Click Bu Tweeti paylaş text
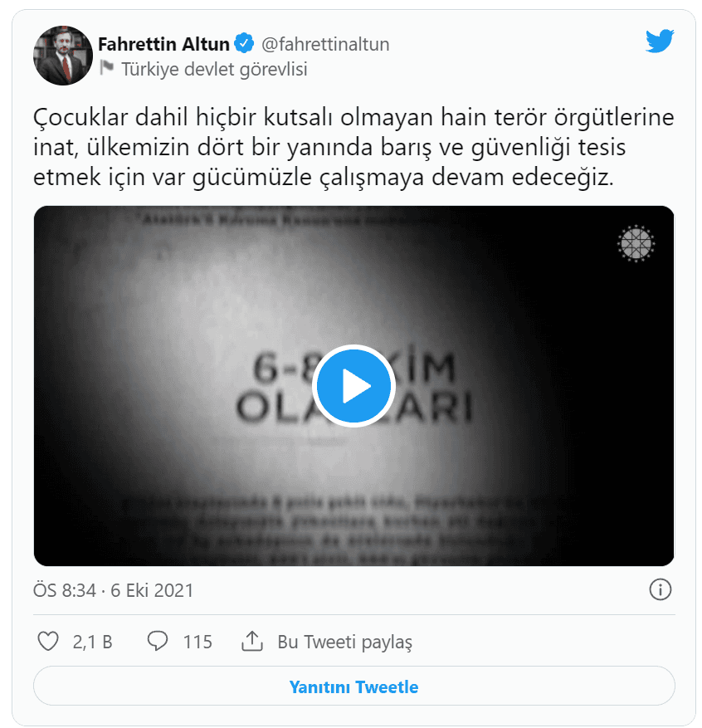The height and width of the screenshot is (728, 702). [x=344, y=642]
